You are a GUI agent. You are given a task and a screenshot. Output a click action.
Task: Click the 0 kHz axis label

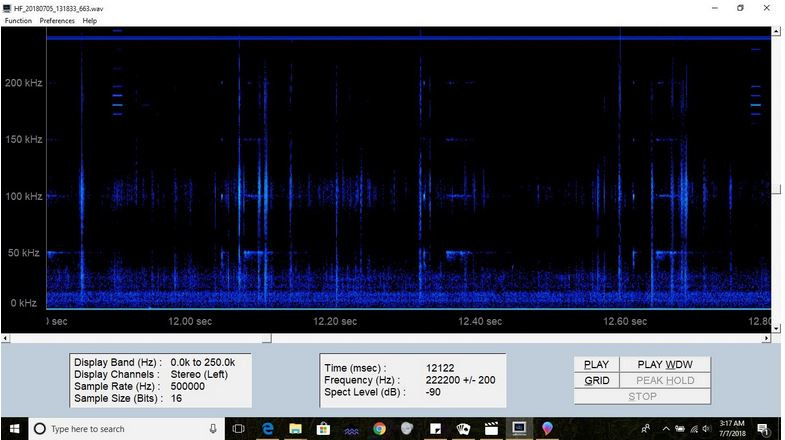24,303
